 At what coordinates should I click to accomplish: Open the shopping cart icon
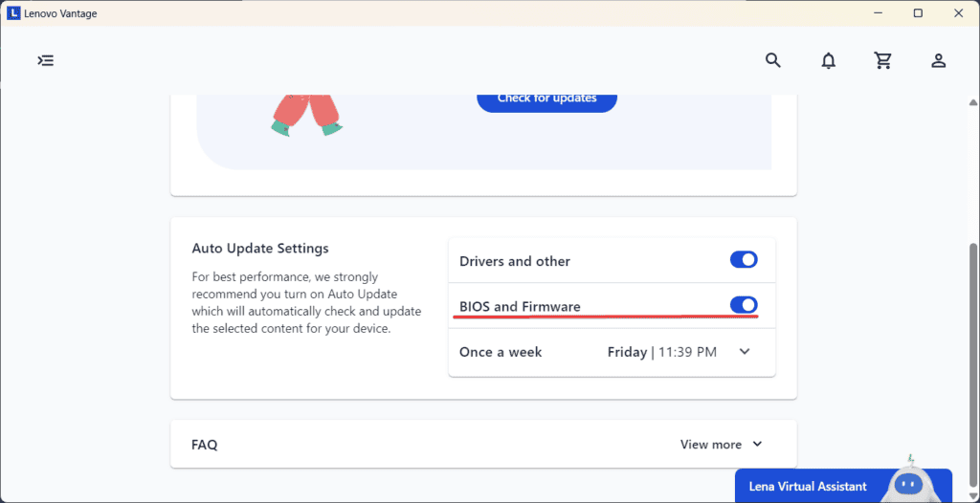pos(883,60)
